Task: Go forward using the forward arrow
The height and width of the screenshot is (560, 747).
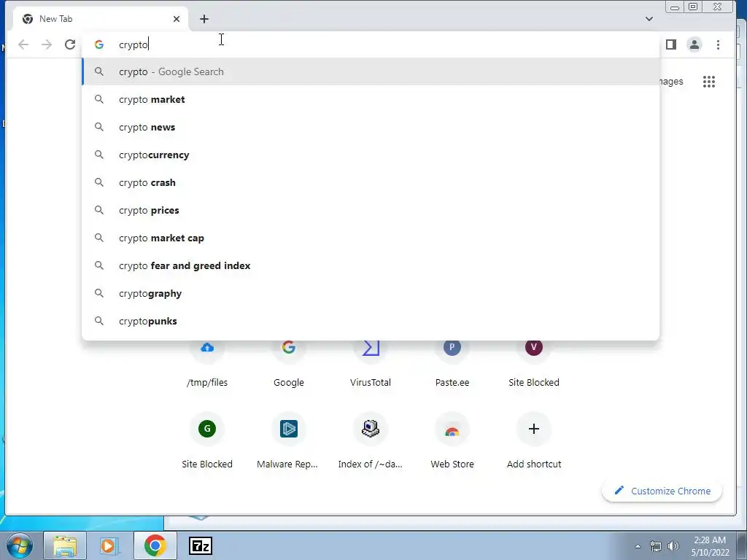Action: tap(47, 44)
